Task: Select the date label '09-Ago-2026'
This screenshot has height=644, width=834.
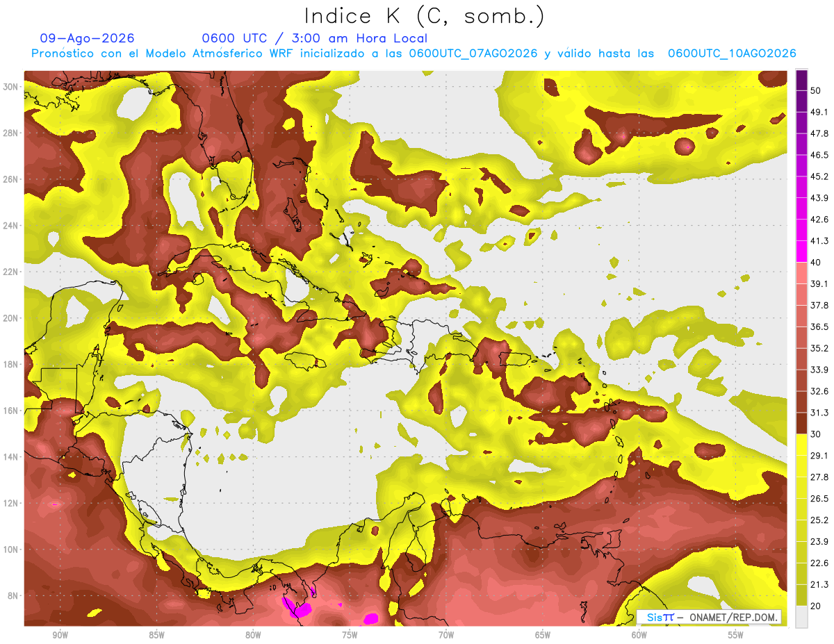Action: click(88, 38)
